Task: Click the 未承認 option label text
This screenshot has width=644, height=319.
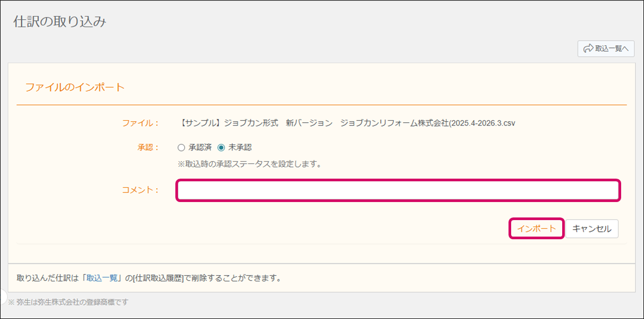Action: pyautogui.click(x=240, y=148)
